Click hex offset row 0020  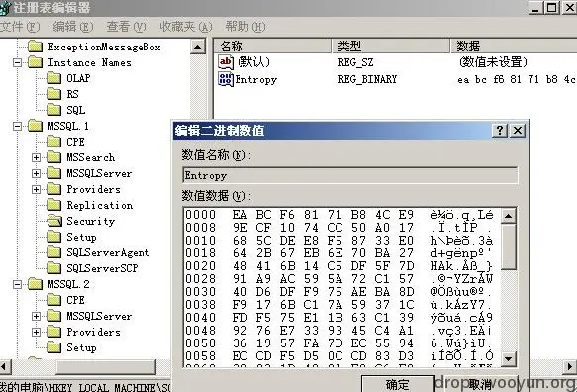(x=201, y=265)
